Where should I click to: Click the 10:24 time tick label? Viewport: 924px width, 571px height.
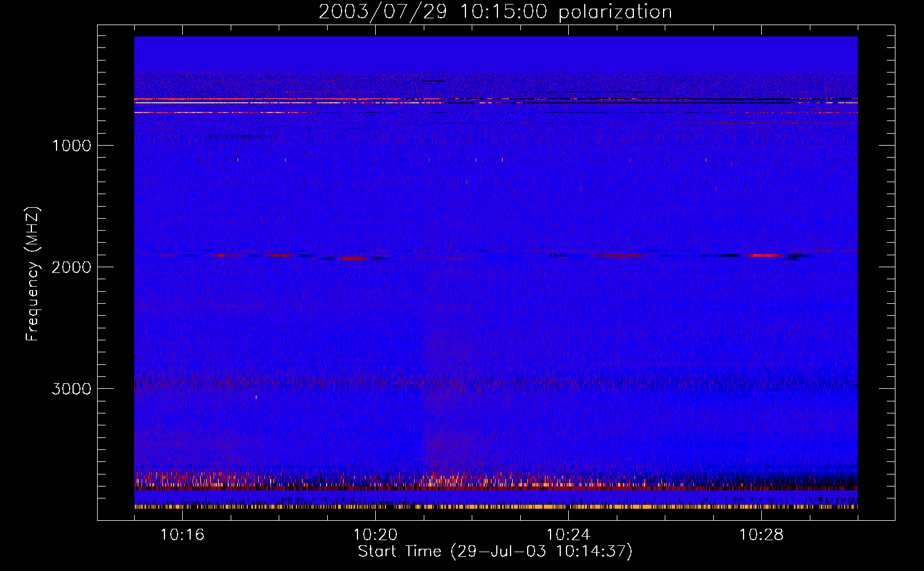[x=568, y=534]
